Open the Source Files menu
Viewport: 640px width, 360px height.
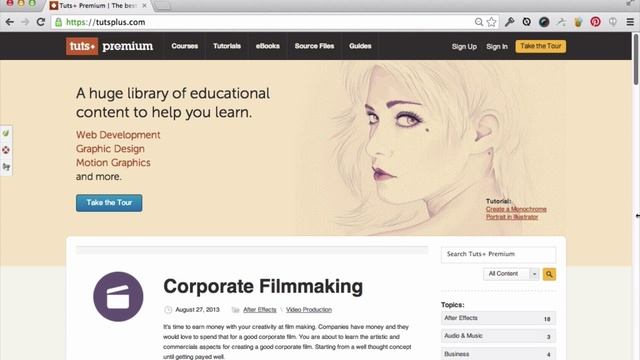314,46
